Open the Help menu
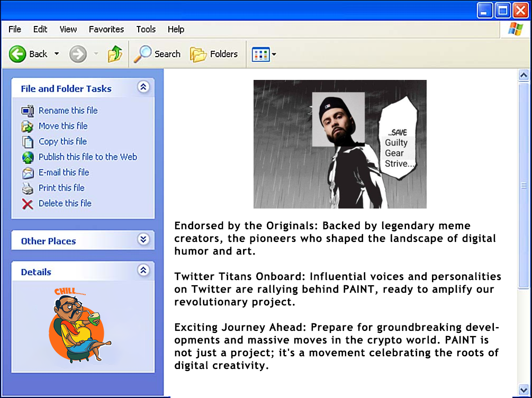Image resolution: width=532 pixels, height=398 pixels. [176, 29]
